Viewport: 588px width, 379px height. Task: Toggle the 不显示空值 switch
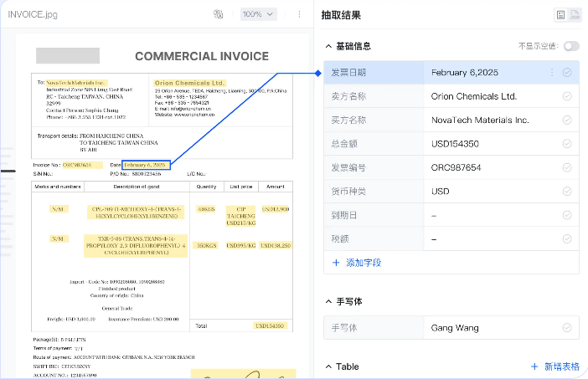pyautogui.click(x=571, y=46)
